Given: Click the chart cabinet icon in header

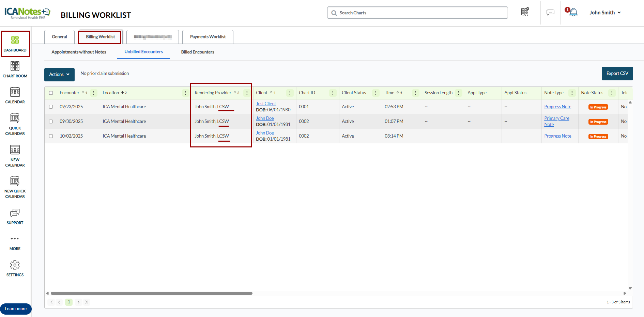Looking at the screenshot, I should coord(525,12).
